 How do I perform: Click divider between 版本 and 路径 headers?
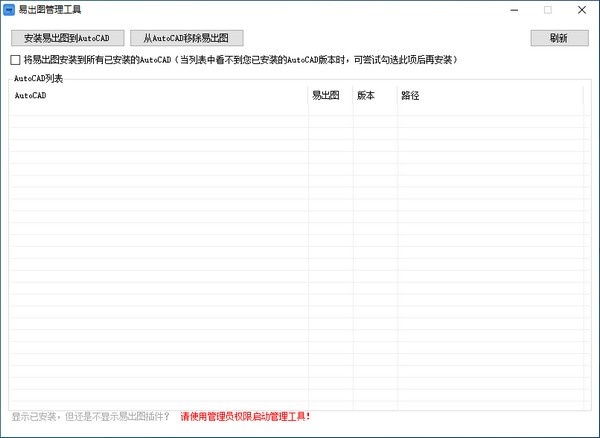click(x=397, y=96)
